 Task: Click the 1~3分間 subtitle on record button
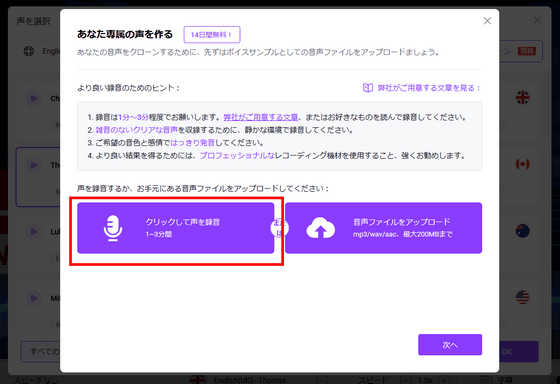(x=159, y=234)
